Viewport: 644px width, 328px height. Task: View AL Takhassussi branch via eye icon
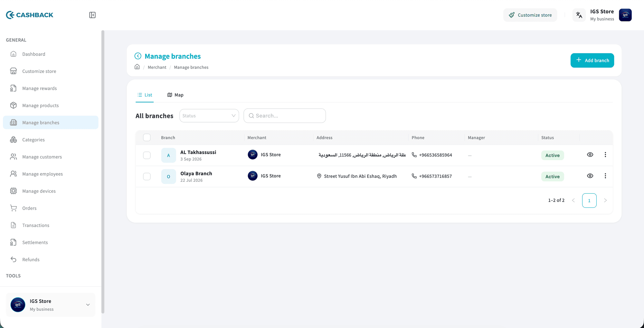[590, 155]
